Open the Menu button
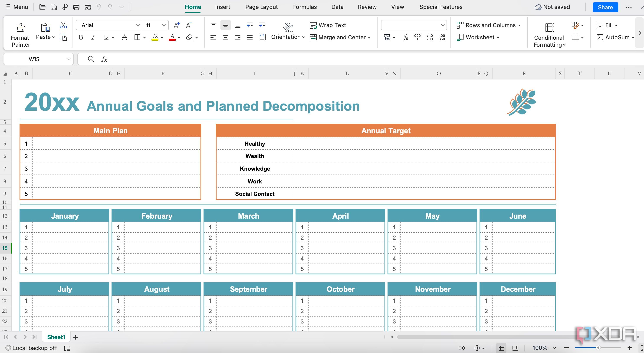 click(17, 7)
